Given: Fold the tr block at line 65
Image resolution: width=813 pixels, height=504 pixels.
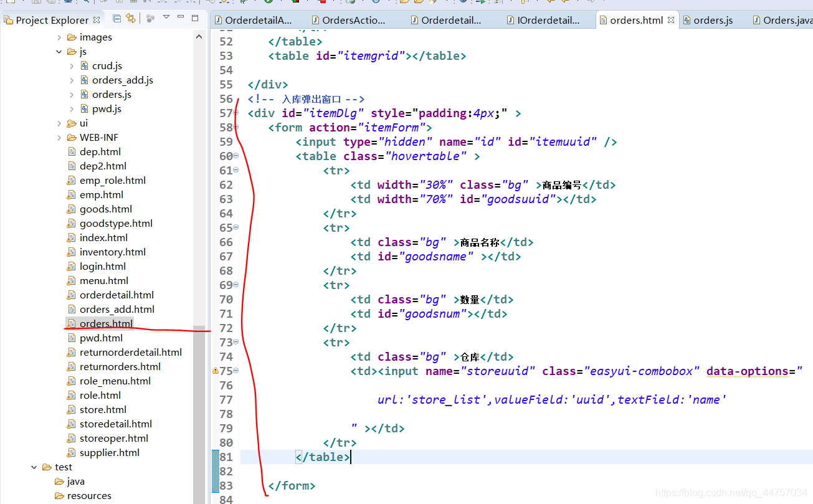Looking at the screenshot, I should pos(236,227).
